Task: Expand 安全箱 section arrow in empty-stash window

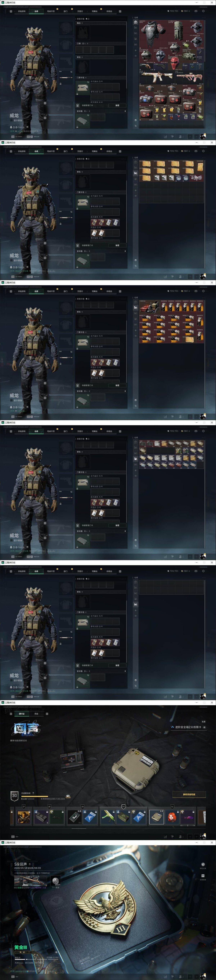Action: point(125,671)
